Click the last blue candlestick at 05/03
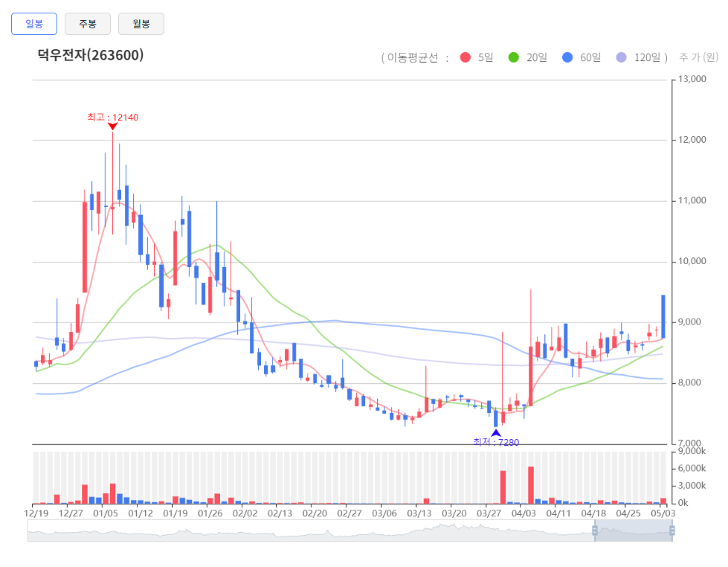 click(x=663, y=316)
